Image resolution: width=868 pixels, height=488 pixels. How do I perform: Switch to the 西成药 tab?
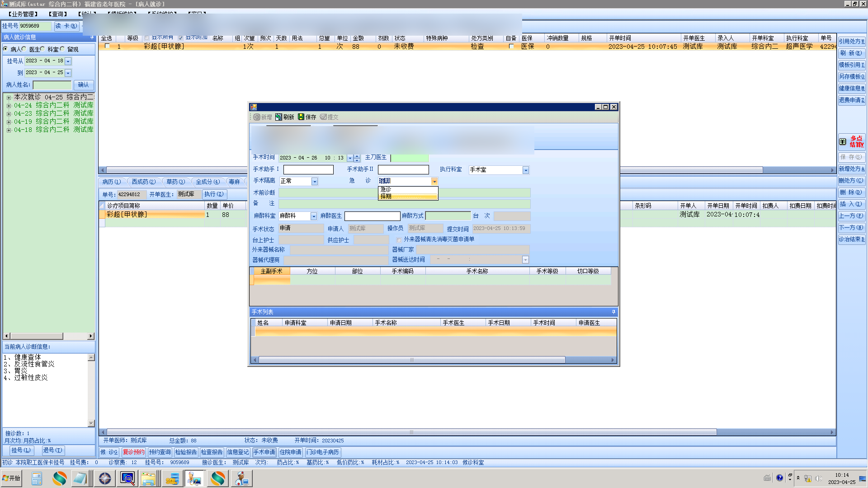(x=143, y=182)
